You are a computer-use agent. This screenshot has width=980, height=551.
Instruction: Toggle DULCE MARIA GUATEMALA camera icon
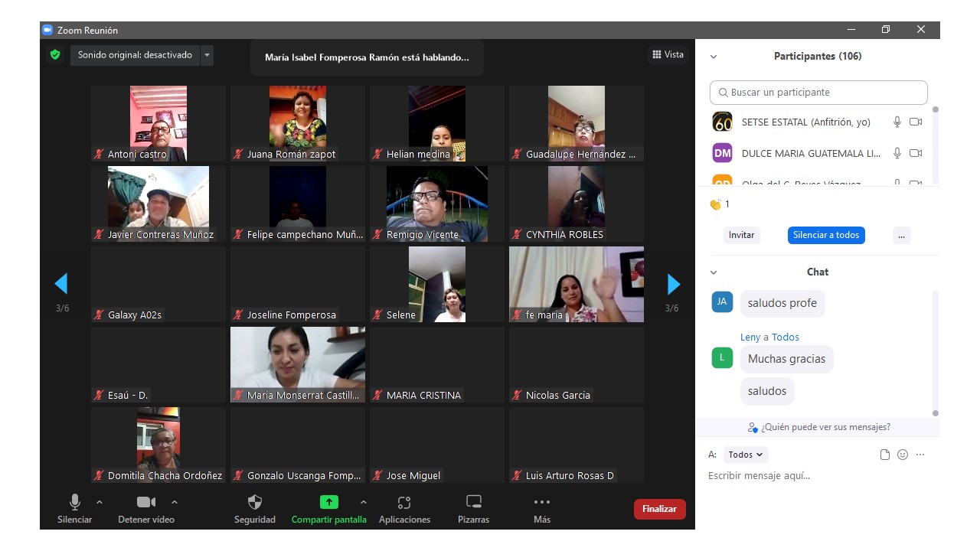click(x=916, y=153)
